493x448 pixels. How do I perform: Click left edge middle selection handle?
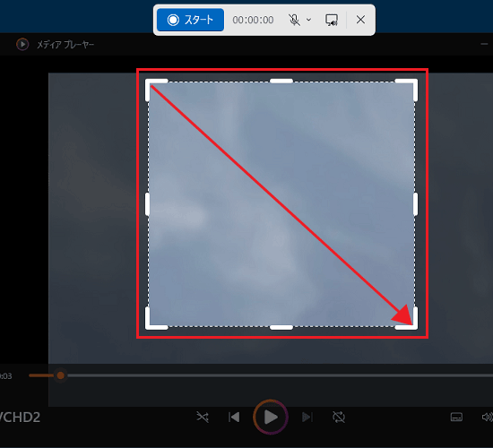point(147,204)
